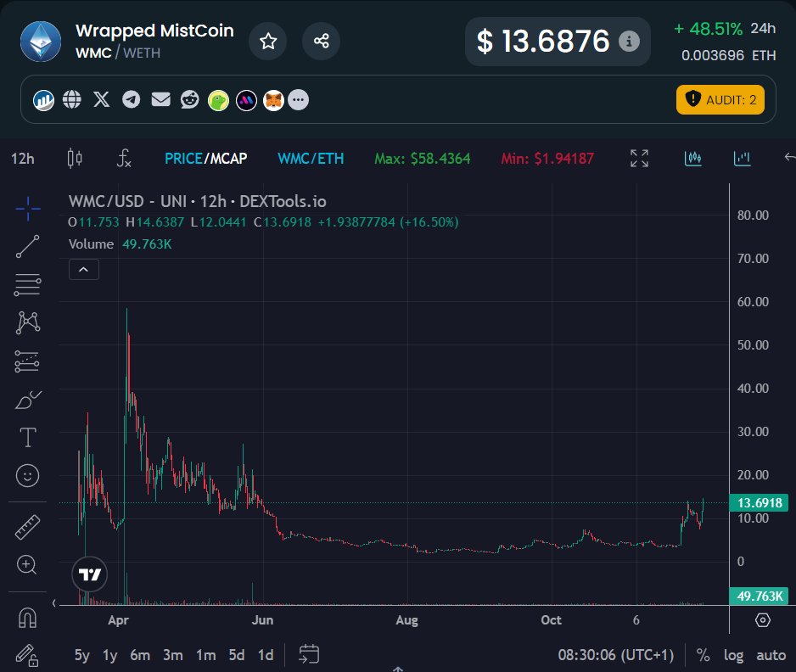796x672 pixels.
Task: Open the price info icon next to $13.6876
Action: click(629, 41)
